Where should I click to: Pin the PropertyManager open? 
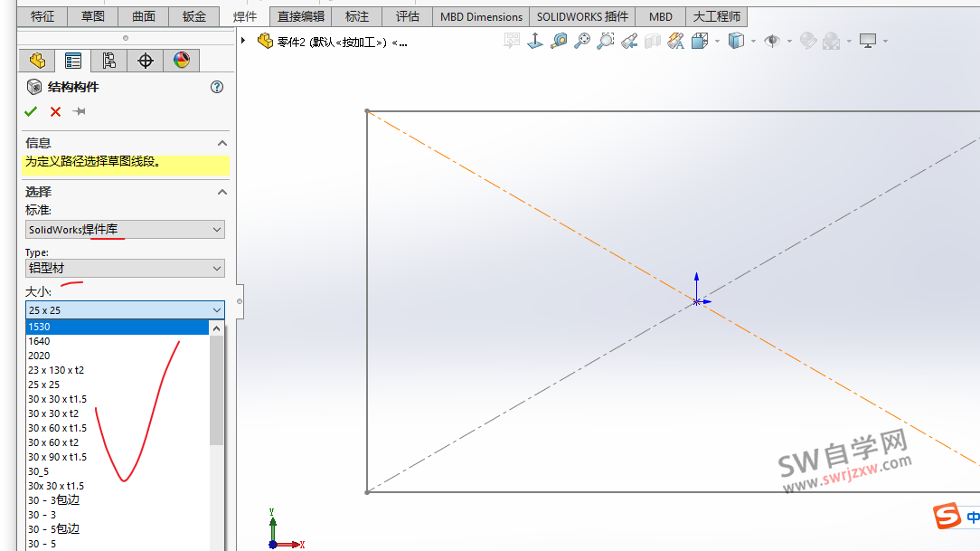pyautogui.click(x=79, y=111)
